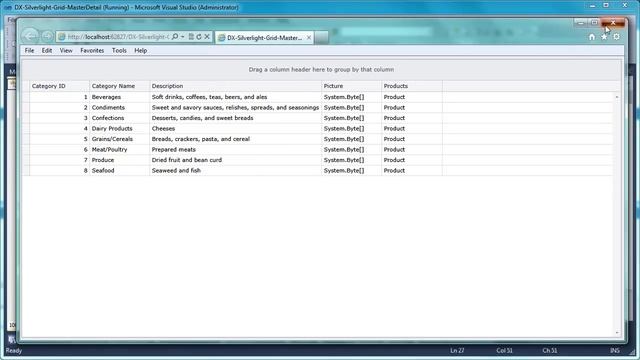Open the address bar dropdown arrow
The height and width of the screenshot is (360, 640).
(182, 37)
